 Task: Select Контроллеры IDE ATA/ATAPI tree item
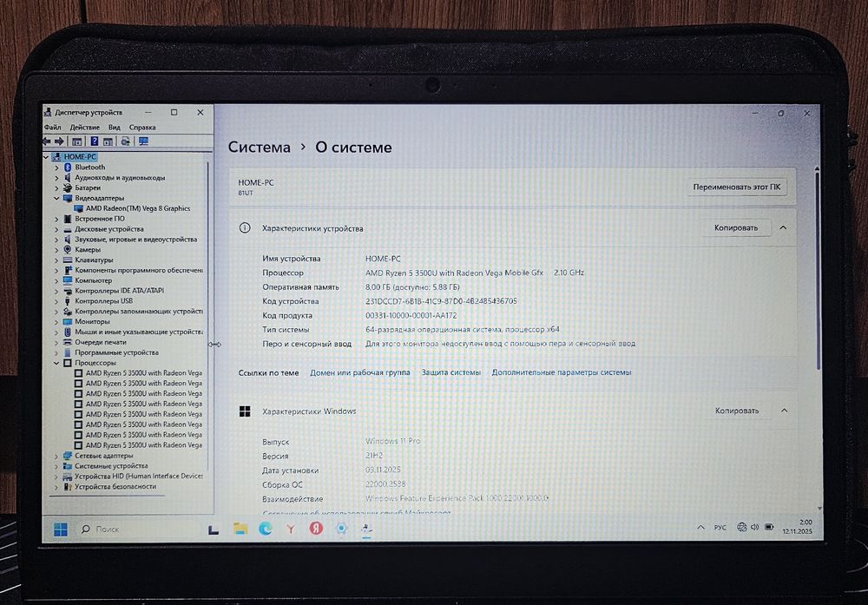click(119, 291)
